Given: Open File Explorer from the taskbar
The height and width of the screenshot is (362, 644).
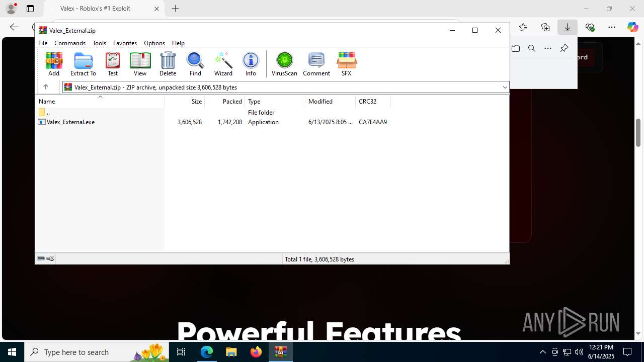Looking at the screenshot, I should pos(231,352).
